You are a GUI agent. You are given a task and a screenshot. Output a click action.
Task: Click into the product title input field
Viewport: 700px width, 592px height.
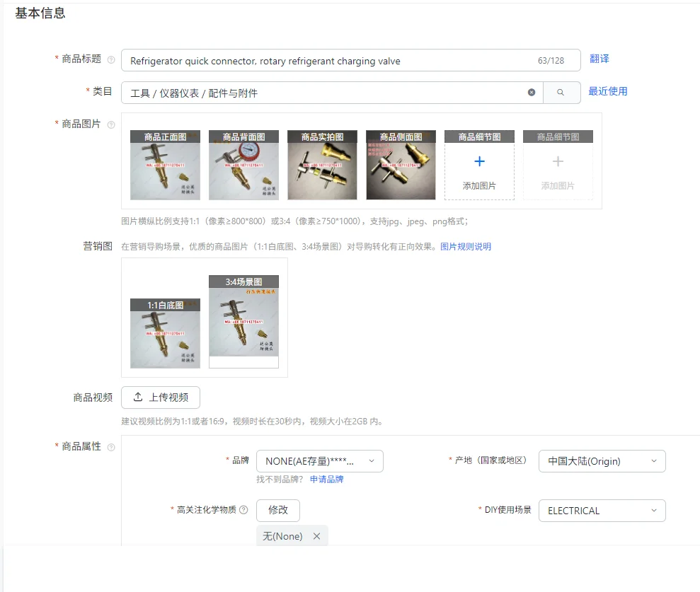(x=350, y=60)
